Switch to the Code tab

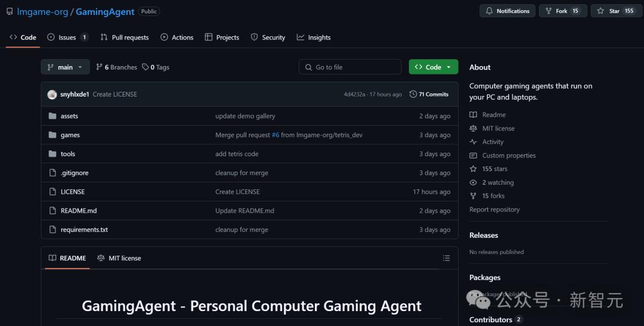coord(23,38)
